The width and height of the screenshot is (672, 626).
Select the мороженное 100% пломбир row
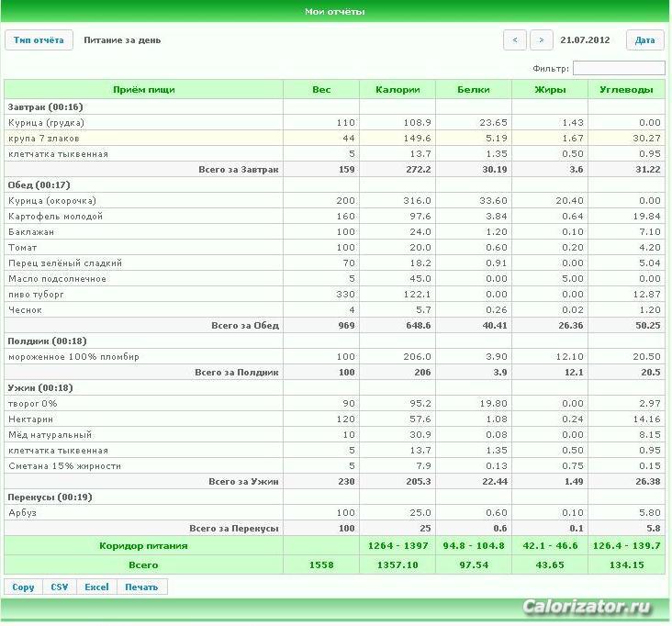tap(335, 356)
